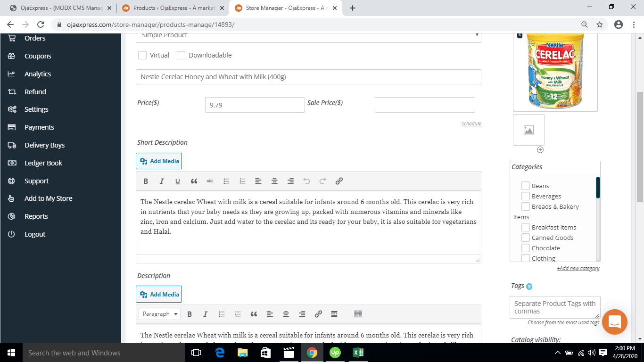
Task: Add another gallery image with plus icon
Action: tap(540, 150)
